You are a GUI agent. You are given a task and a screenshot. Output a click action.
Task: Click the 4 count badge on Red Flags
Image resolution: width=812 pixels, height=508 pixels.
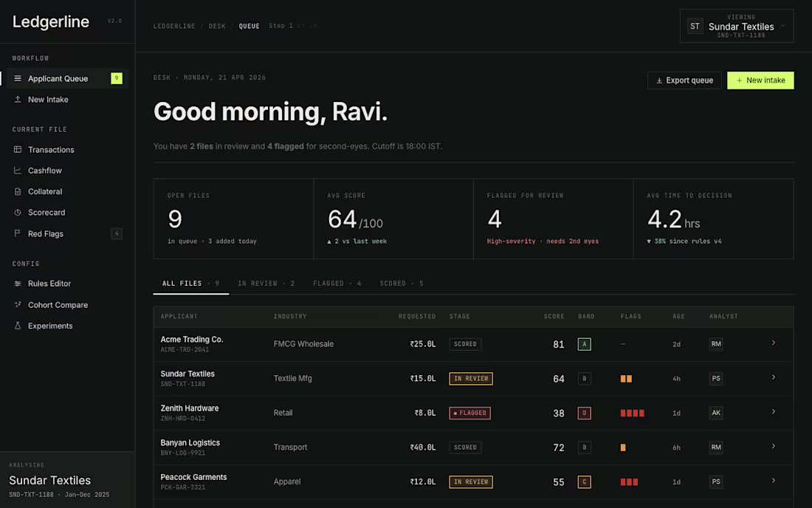click(117, 233)
